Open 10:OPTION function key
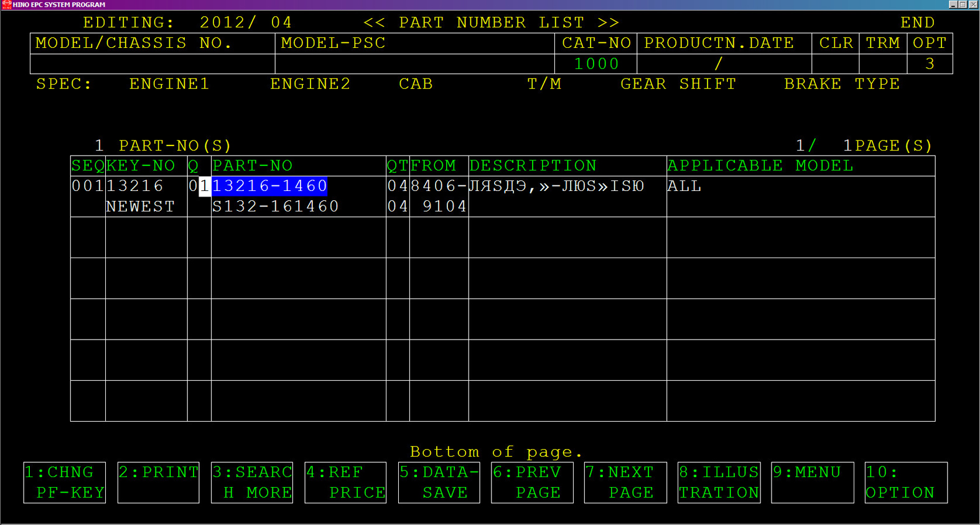980x525 pixels. pyautogui.click(x=905, y=482)
